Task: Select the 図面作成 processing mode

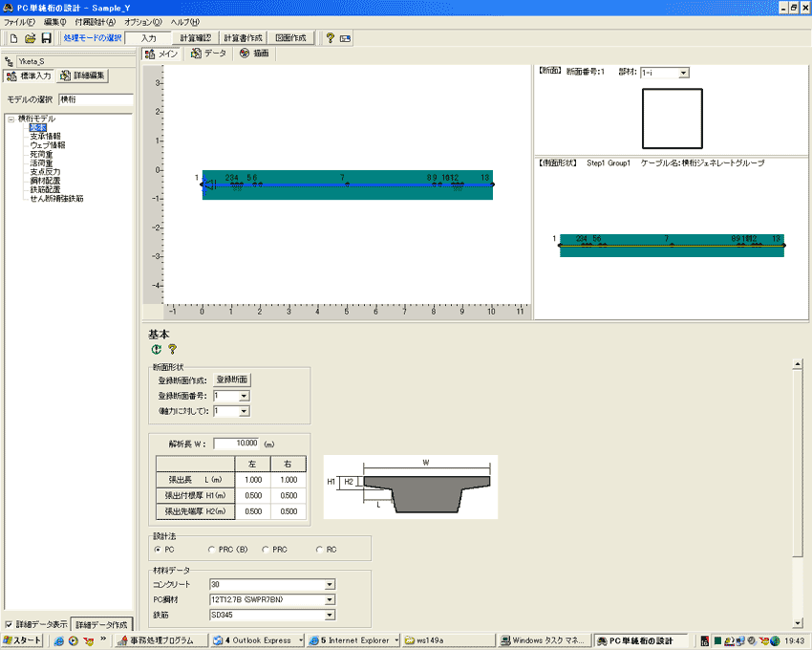Action: [x=291, y=38]
